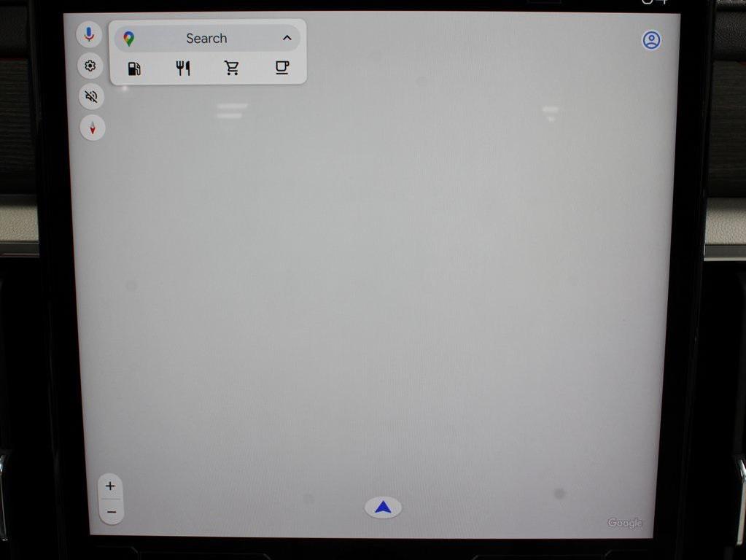Tap the word Search in the search bar
The height and width of the screenshot is (560, 746).
pos(206,39)
